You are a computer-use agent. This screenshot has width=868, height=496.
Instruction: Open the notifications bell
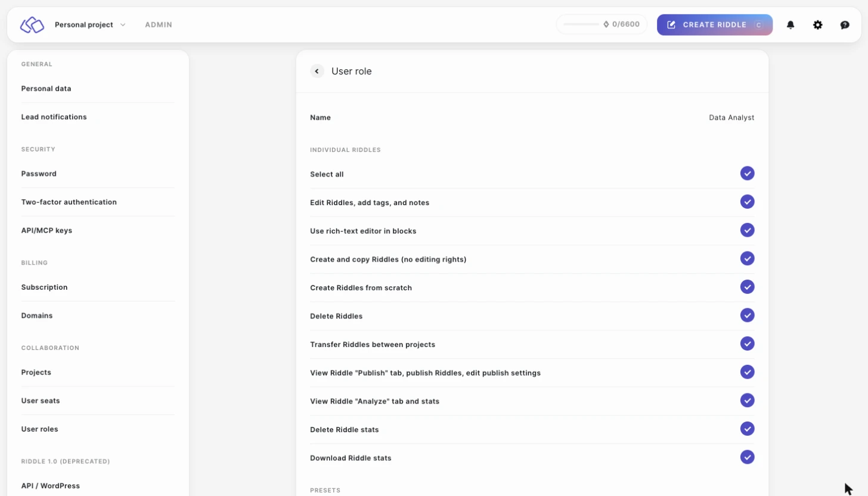[x=790, y=25]
